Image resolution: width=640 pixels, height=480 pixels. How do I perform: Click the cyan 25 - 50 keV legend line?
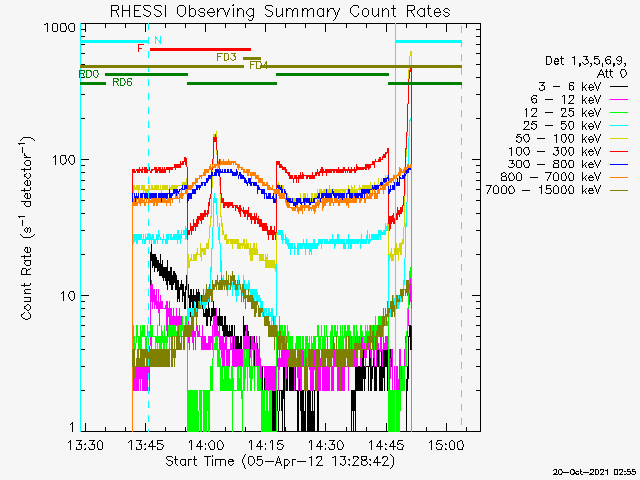click(619, 126)
